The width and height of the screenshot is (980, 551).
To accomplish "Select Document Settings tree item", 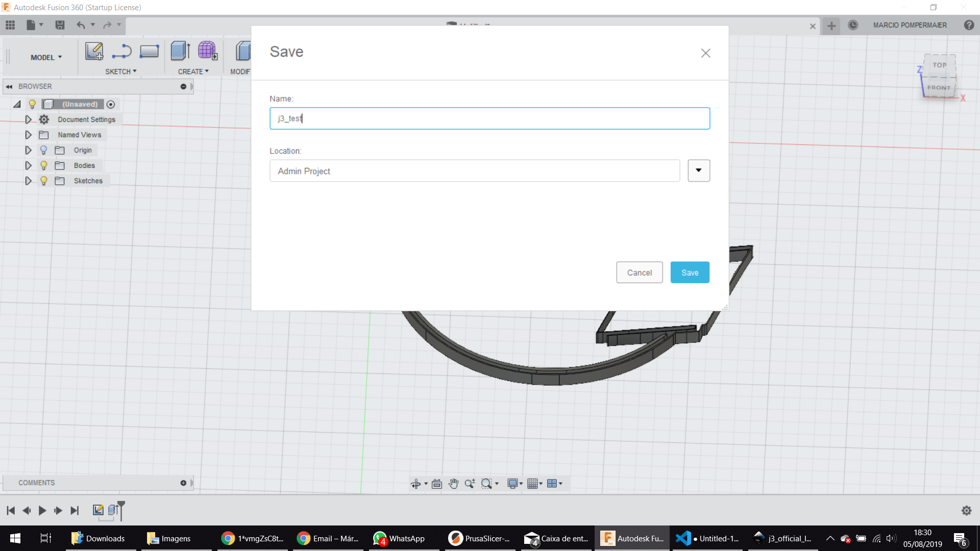I will coord(86,119).
